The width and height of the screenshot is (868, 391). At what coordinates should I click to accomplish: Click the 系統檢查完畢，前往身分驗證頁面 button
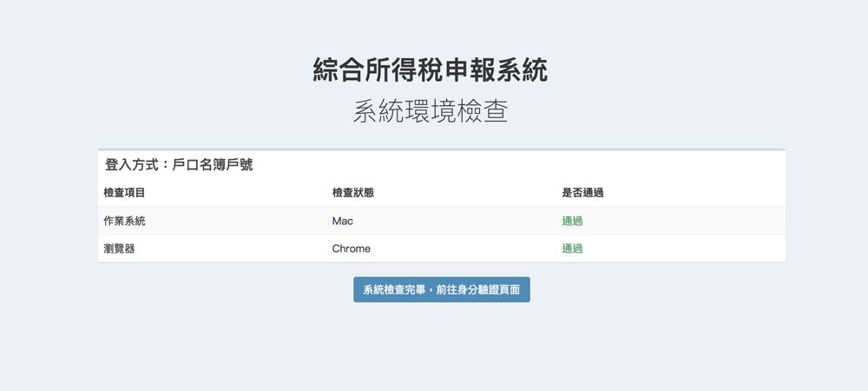[441, 289]
